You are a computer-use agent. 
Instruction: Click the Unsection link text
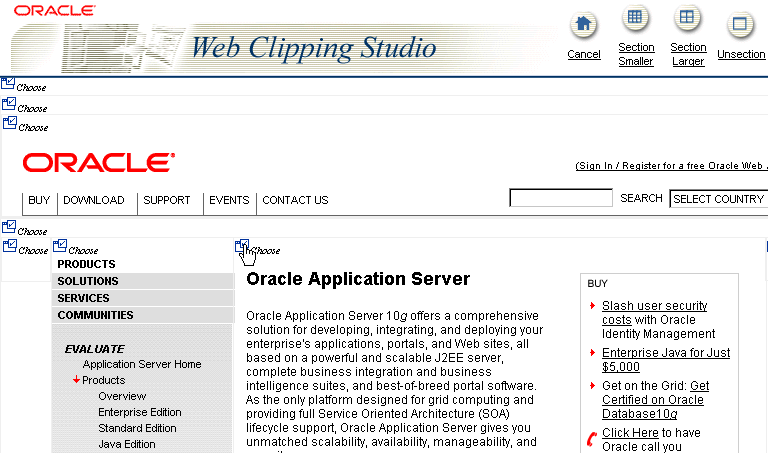point(741,54)
